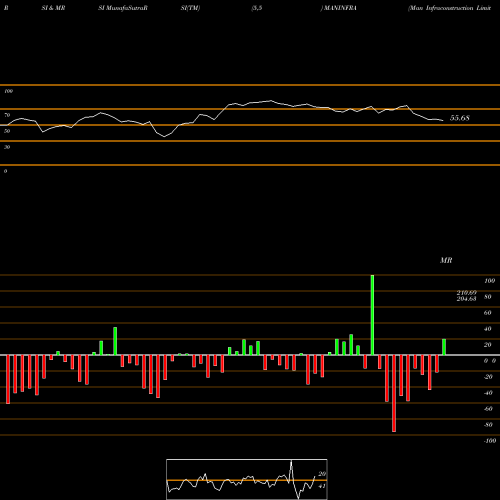The image size is (500, 500).
Task: Click the 70 axis label in the RSI panel
Action: click(7, 115)
